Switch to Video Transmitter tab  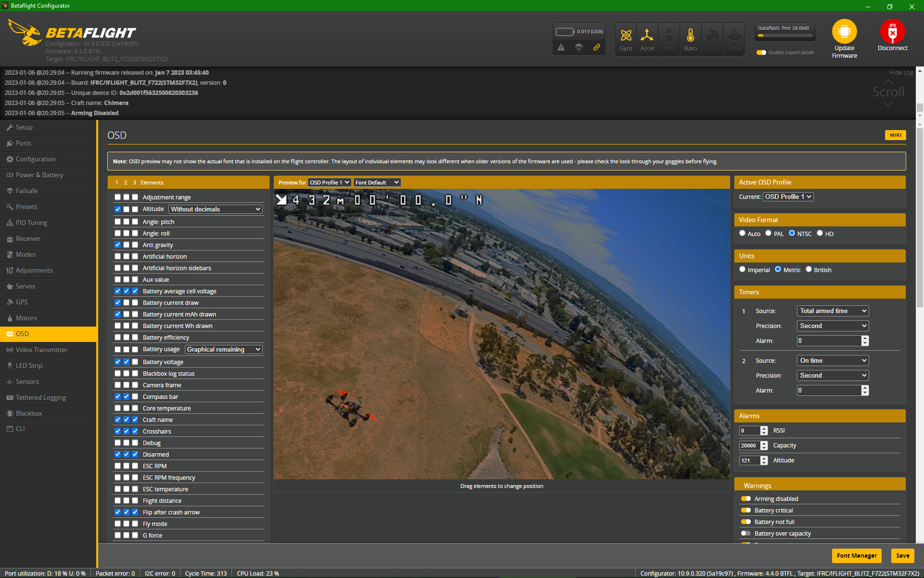pos(41,350)
